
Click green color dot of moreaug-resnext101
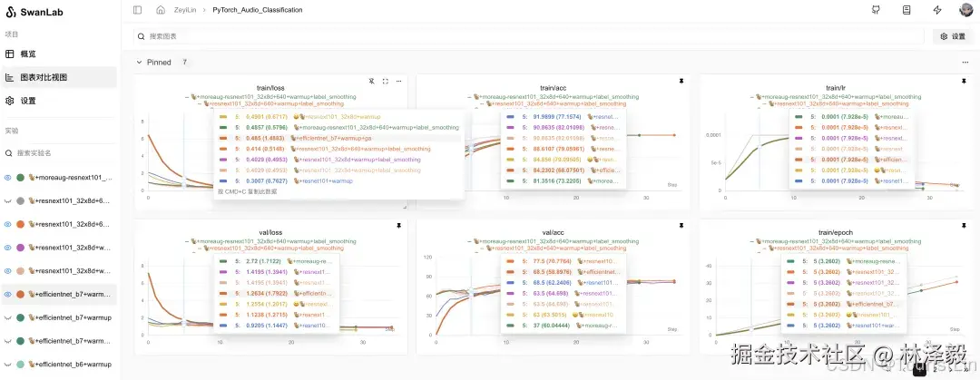pos(20,178)
